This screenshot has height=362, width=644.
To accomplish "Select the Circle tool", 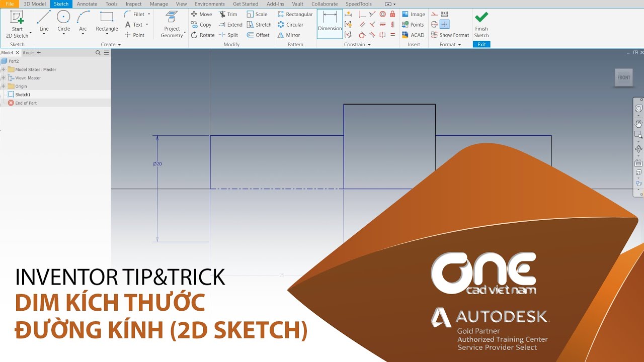I will [x=63, y=21].
